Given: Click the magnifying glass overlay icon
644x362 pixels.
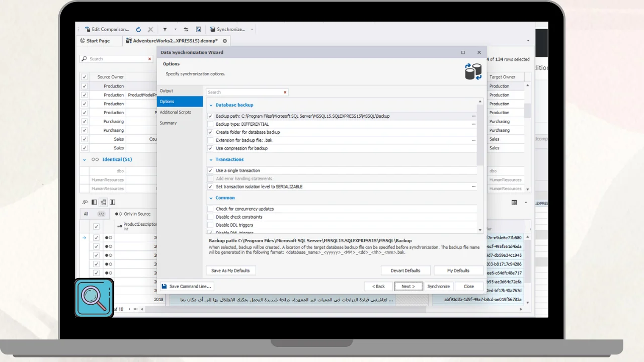Looking at the screenshot, I should click(95, 298).
